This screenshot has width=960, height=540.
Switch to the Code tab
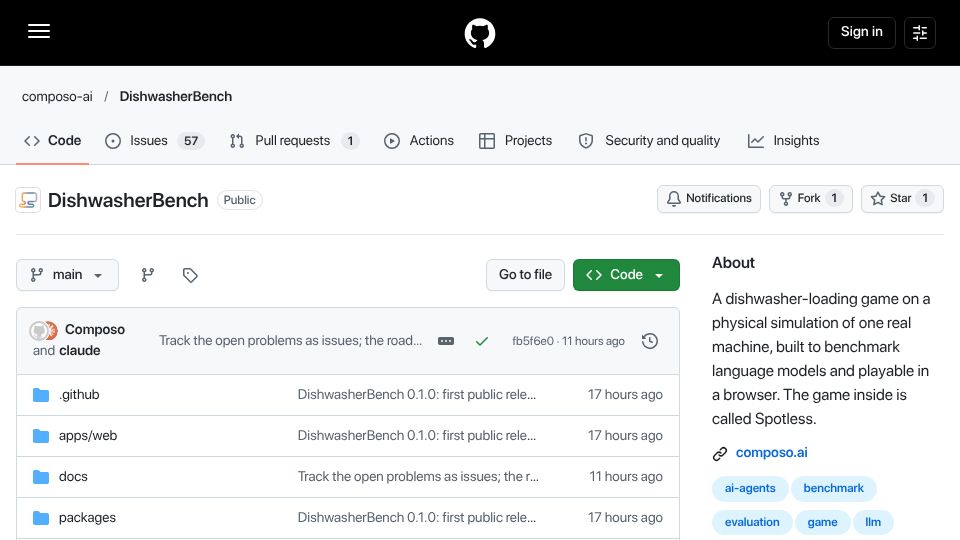53,141
